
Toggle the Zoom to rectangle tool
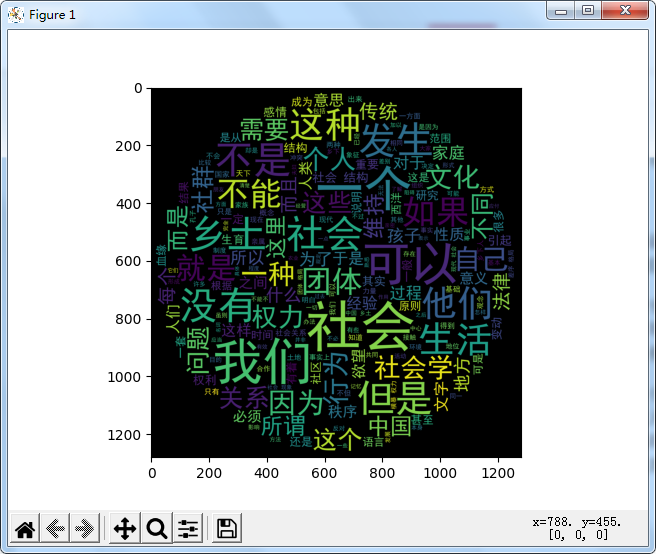(x=157, y=528)
